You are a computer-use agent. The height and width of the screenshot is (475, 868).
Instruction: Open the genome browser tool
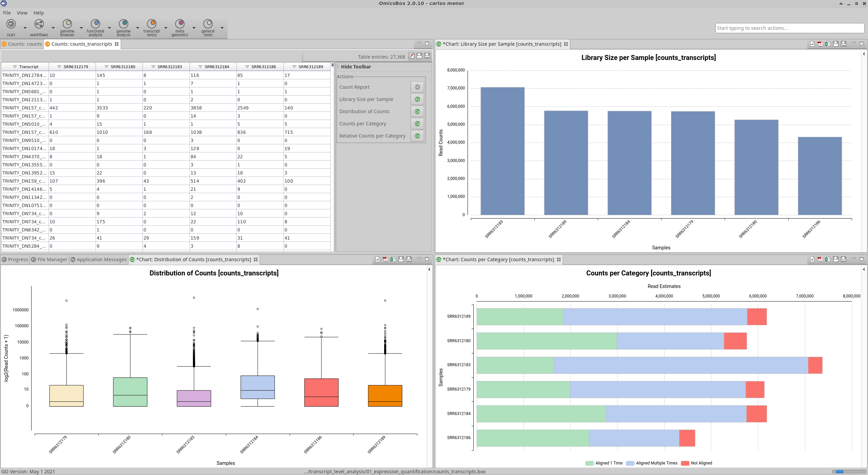pos(67,24)
